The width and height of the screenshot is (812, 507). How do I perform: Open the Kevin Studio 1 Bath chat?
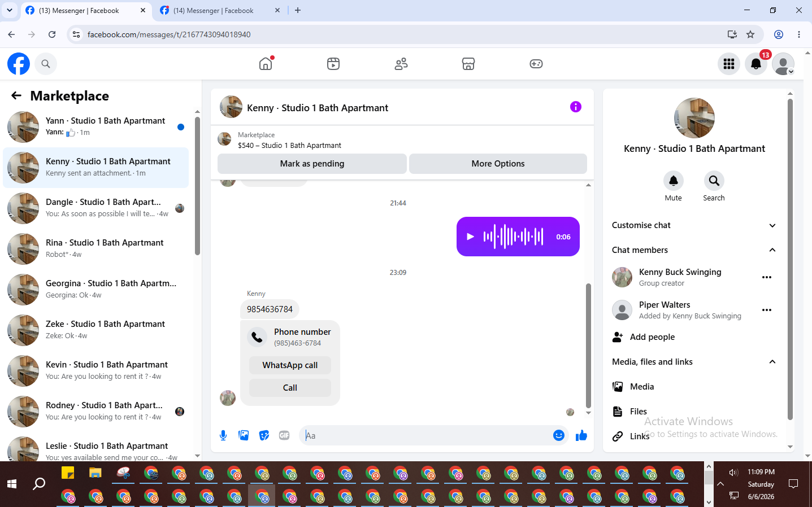96,371
